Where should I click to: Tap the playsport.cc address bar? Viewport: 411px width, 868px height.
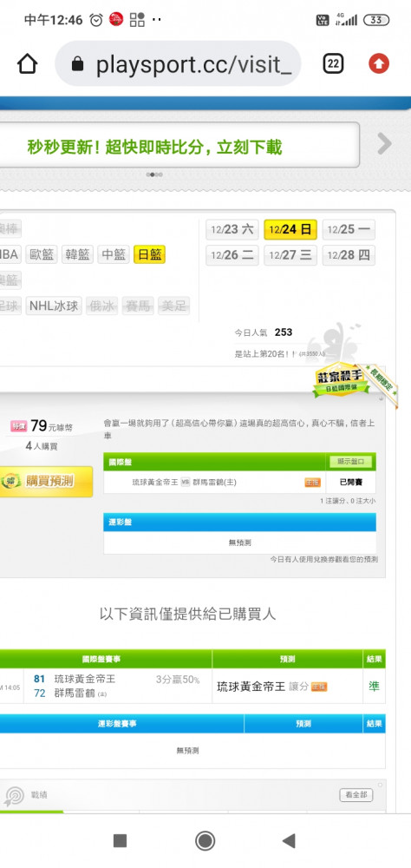[x=178, y=64]
